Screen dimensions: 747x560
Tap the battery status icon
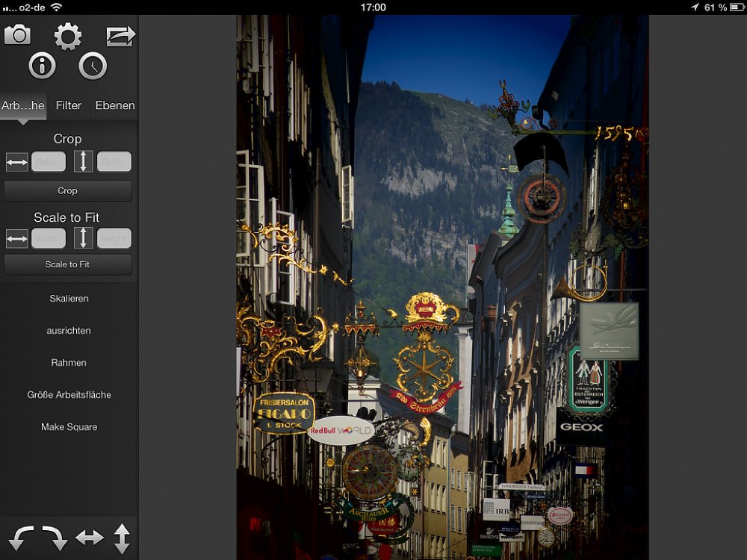click(737, 7)
